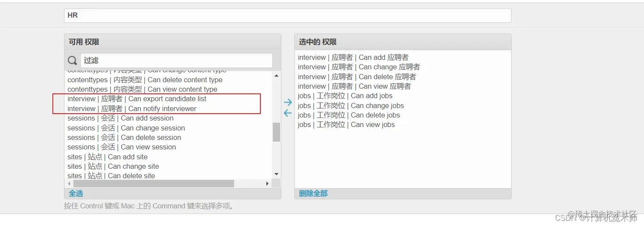644x226 pixels.
Task: Click the horizontal scroll-right arrow
Action: (x=267, y=183)
